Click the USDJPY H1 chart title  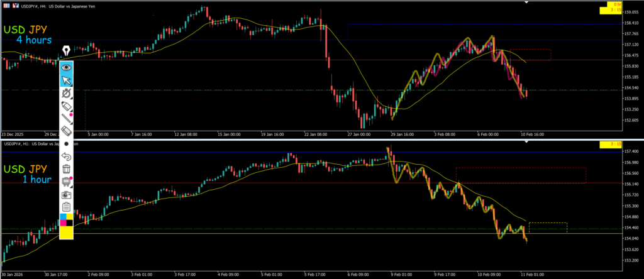(x=38, y=145)
